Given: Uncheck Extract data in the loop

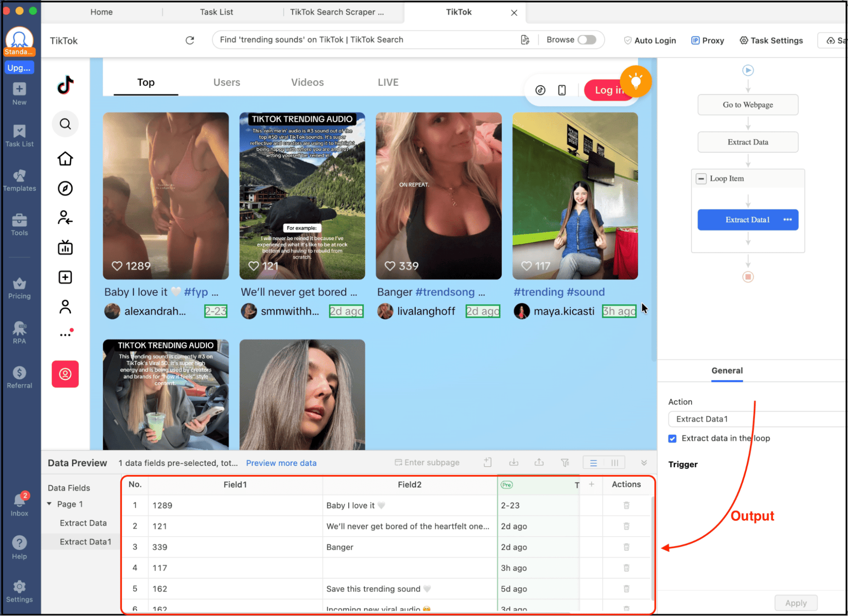Looking at the screenshot, I should (672, 439).
